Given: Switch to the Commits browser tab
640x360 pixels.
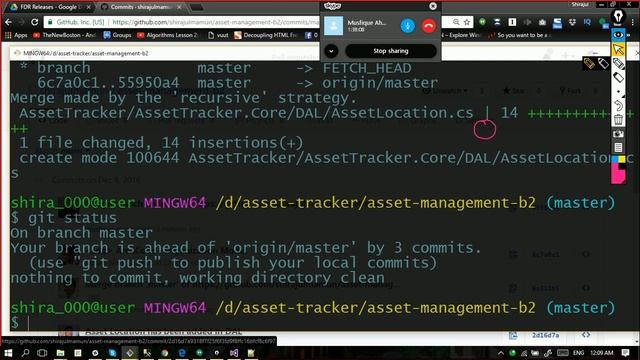Looking at the screenshot, I should pos(141,7).
